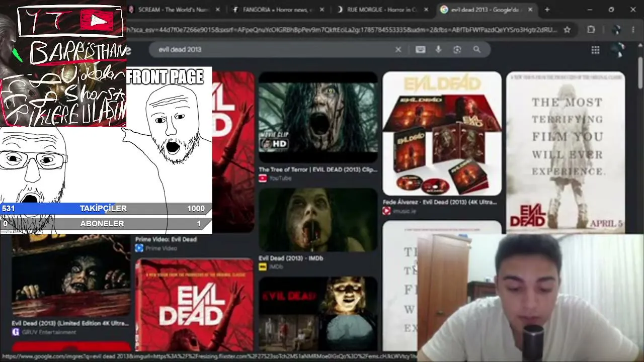Viewport: 644px width, 362px height.
Task: Click the IMDb source favicon
Action: click(263, 267)
